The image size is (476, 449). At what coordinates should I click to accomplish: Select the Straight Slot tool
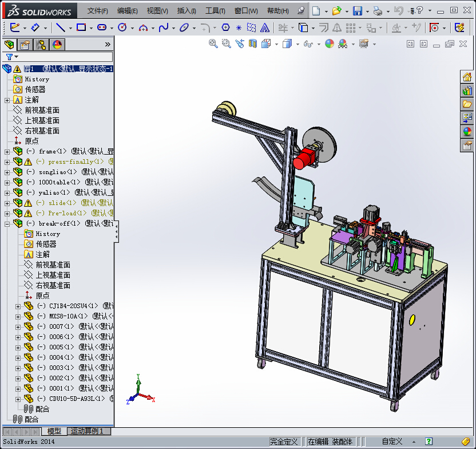pos(102,27)
